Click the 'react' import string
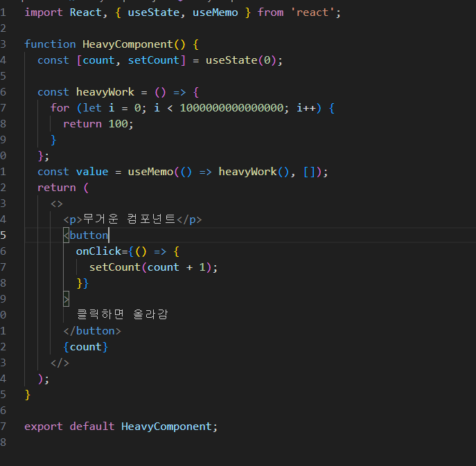The width and height of the screenshot is (476, 466). (312, 12)
